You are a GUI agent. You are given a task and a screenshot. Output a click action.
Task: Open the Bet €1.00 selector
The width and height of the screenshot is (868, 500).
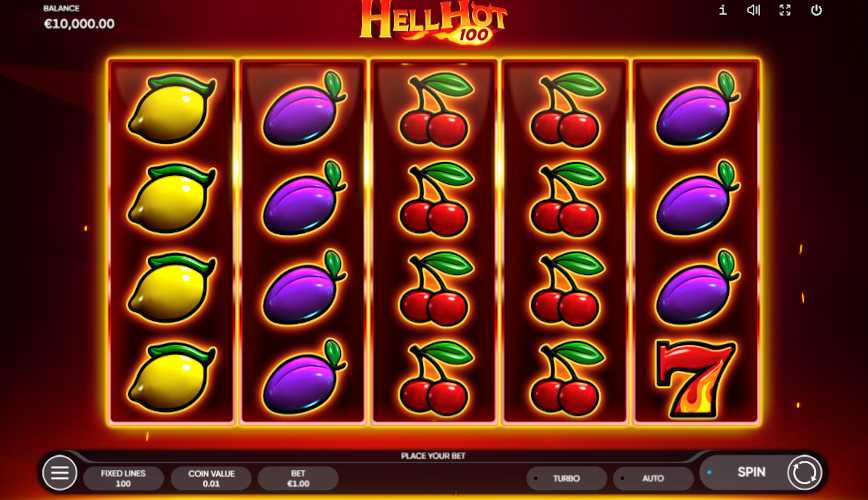[x=298, y=478]
